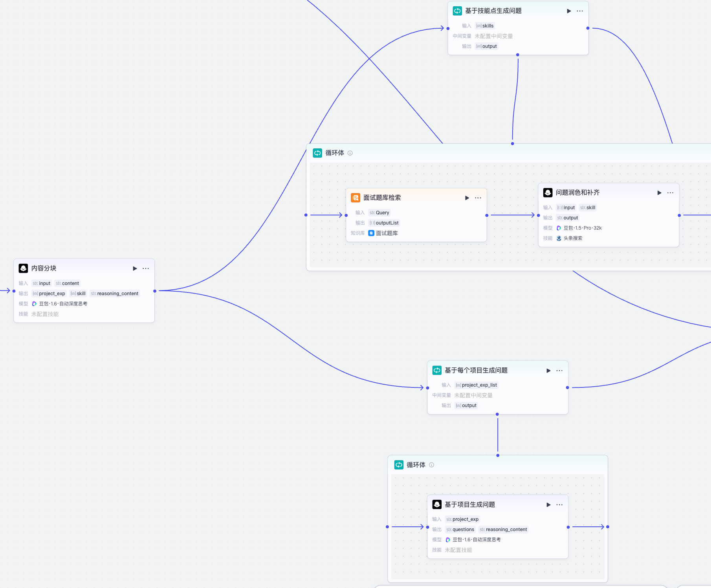Image resolution: width=711 pixels, height=588 pixels.
Task: Run the 基于项目生成问题 node
Action: coord(549,505)
